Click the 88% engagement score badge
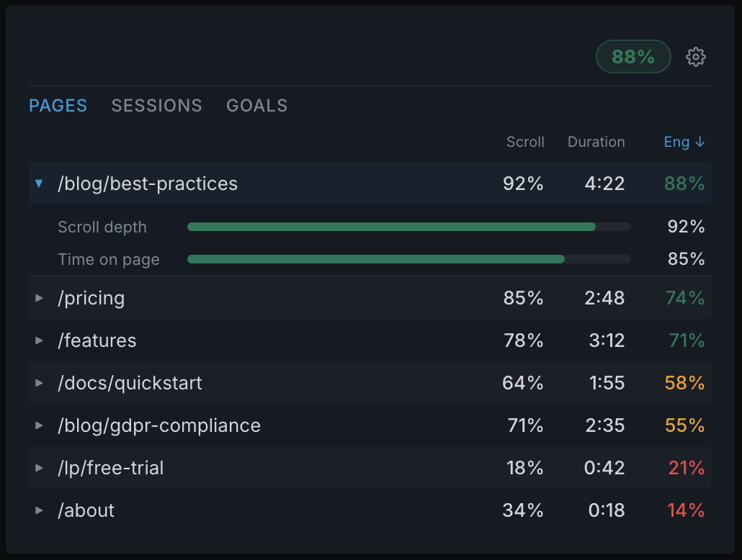This screenshot has width=742, height=560. point(633,57)
